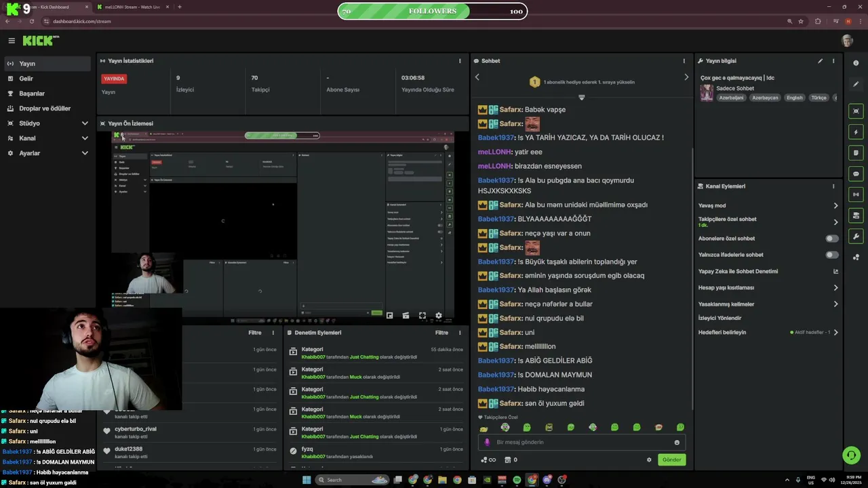Toggle the wrench widget icon
868x488 pixels.
(x=856, y=237)
